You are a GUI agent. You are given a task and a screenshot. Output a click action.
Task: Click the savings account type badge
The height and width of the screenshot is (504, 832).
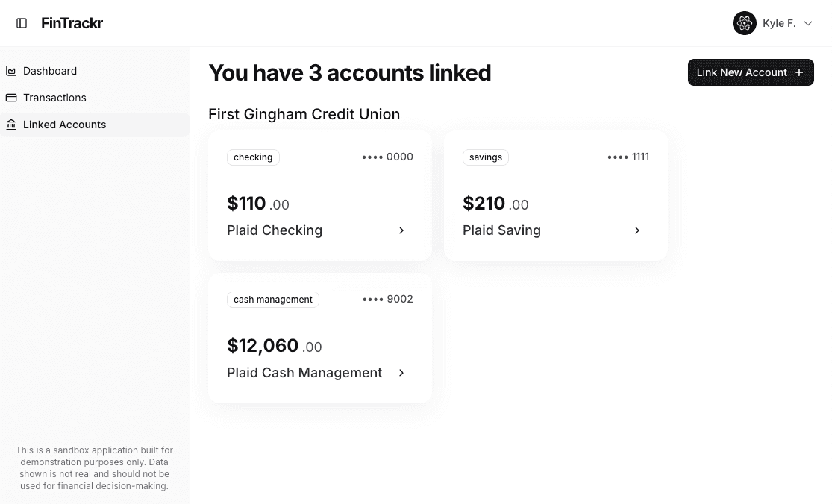tap(486, 157)
